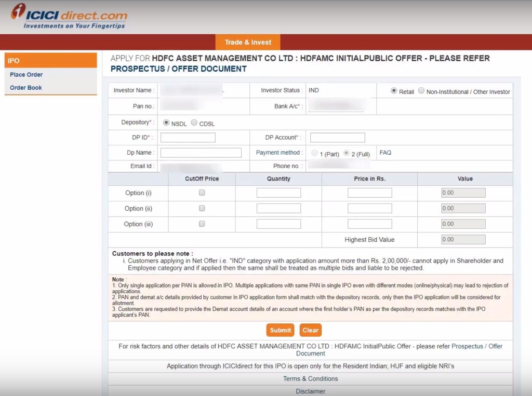Click the Value field for Option (ii)
Image resolution: width=532 pixels, height=396 pixels.
click(x=463, y=208)
